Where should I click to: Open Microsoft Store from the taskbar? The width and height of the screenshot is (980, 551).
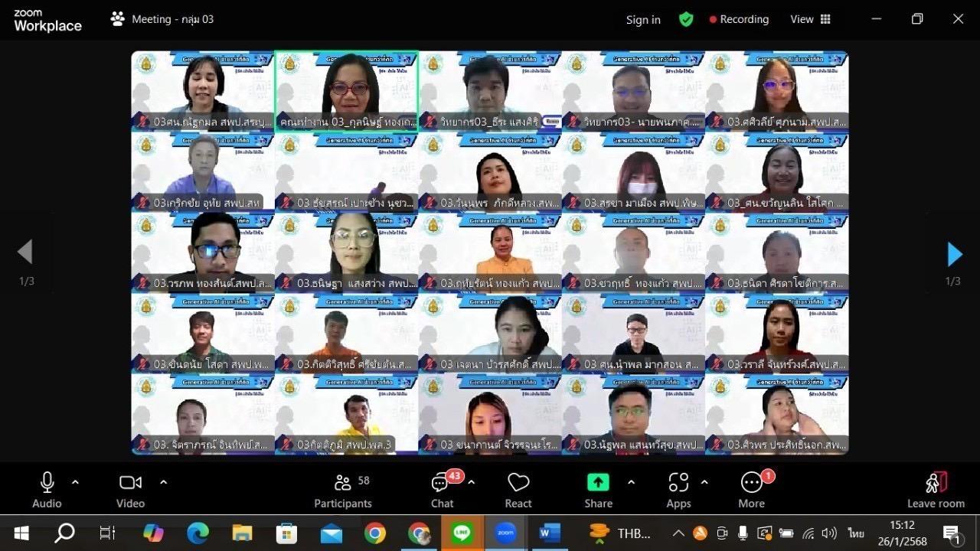286,533
